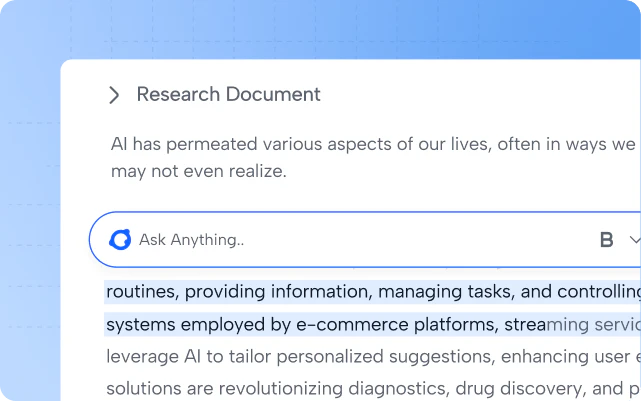Select the Research Document title
This screenshot has width=641, height=401.
(x=228, y=95)
